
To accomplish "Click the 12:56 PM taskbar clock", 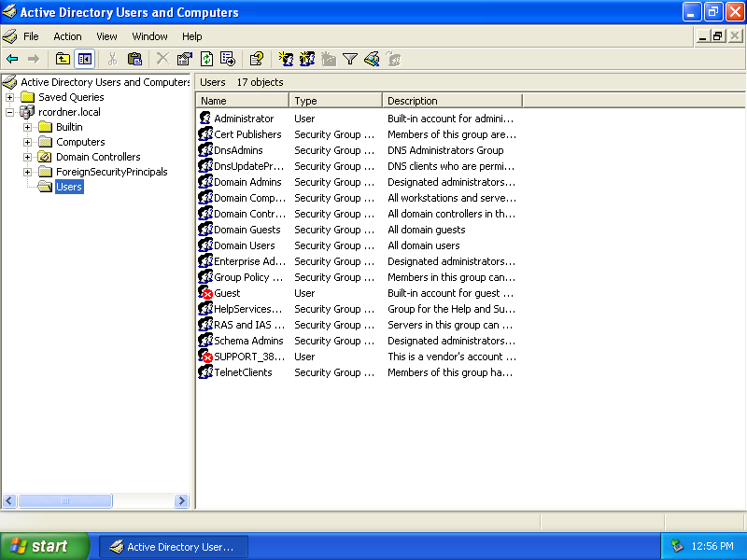I will pos(712,546).
